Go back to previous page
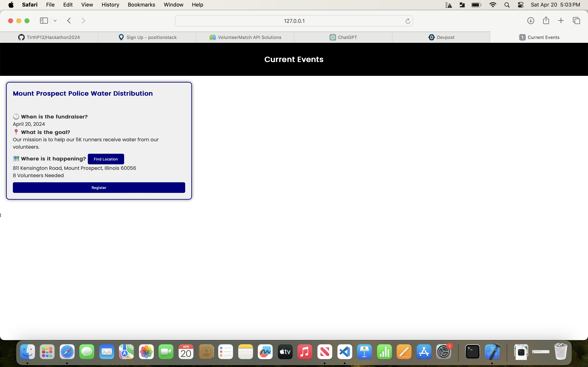The height and width of the screenshot is (367, 588). [69, 21]
